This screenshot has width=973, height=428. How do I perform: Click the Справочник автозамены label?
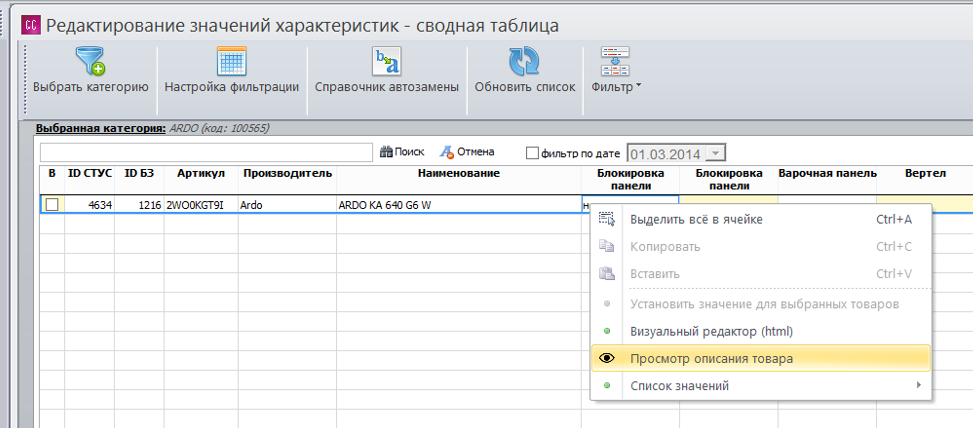pos(387,87)
